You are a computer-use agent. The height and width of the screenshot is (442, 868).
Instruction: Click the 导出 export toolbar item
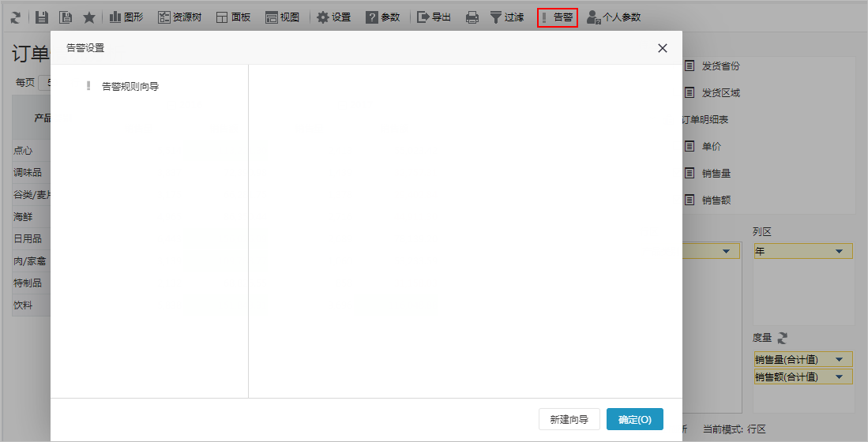[434, 17]
